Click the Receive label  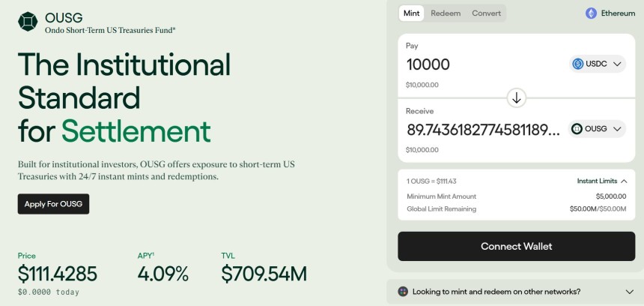pos(420,111)
